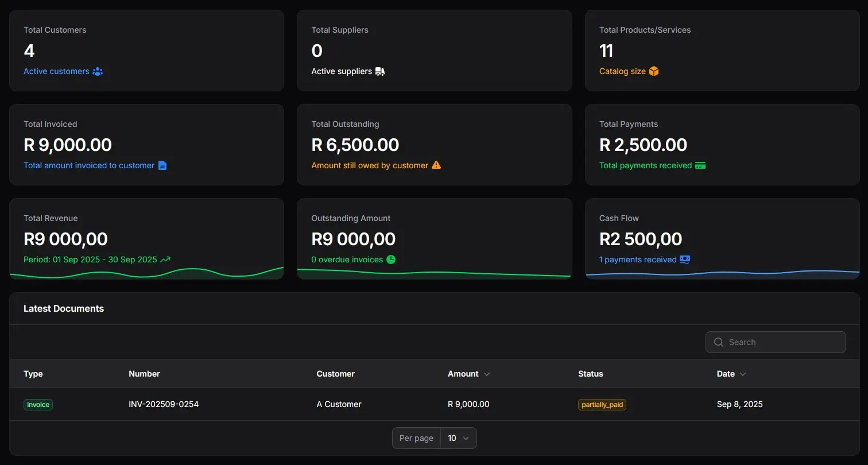The height and width of the screenshot is (465, 868).
Task: Click the outstanding amount warning triangle icon
Action: click(437, 165)
